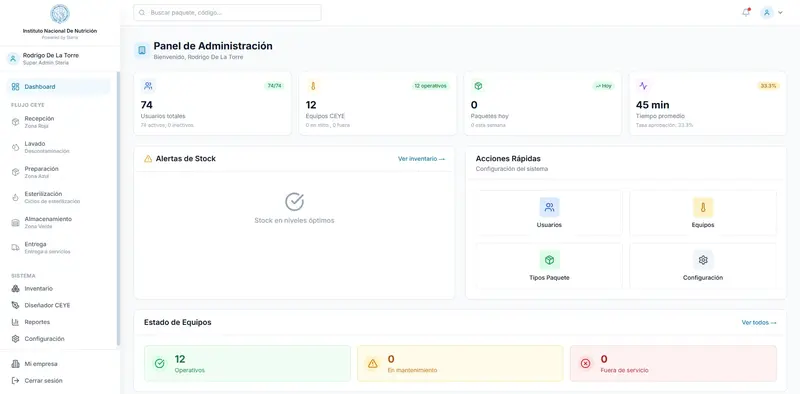Screen dimensions: 800x394
Task: Click the notification bell icon
Action: click(x=746, y=13)
